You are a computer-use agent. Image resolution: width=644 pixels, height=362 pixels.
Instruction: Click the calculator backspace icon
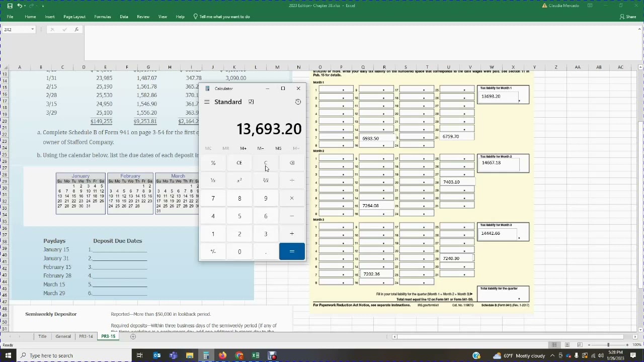tap(292, 163)
